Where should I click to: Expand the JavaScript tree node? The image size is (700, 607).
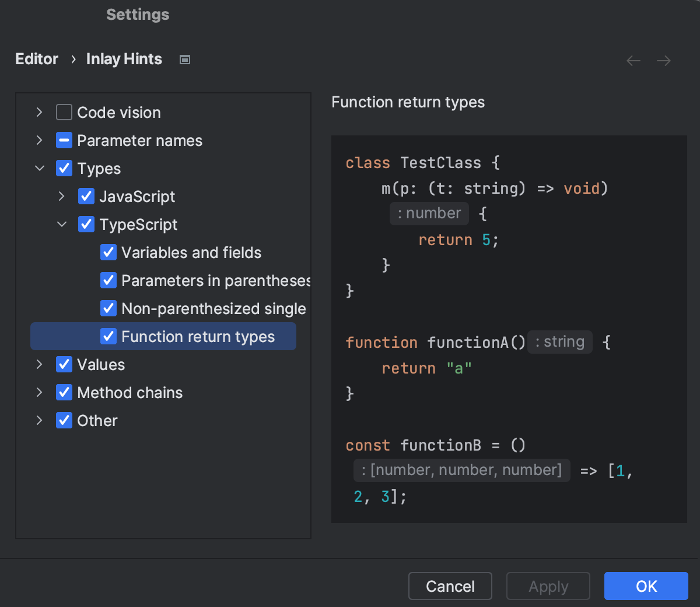pyautogui.click(x=61, y=196)
